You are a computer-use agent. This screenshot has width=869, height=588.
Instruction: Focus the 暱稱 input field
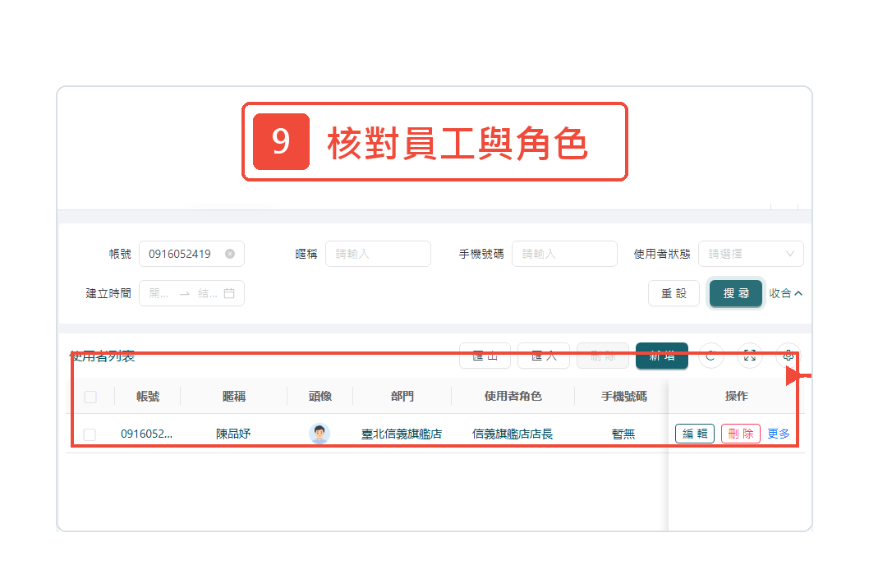pos(378,254)
